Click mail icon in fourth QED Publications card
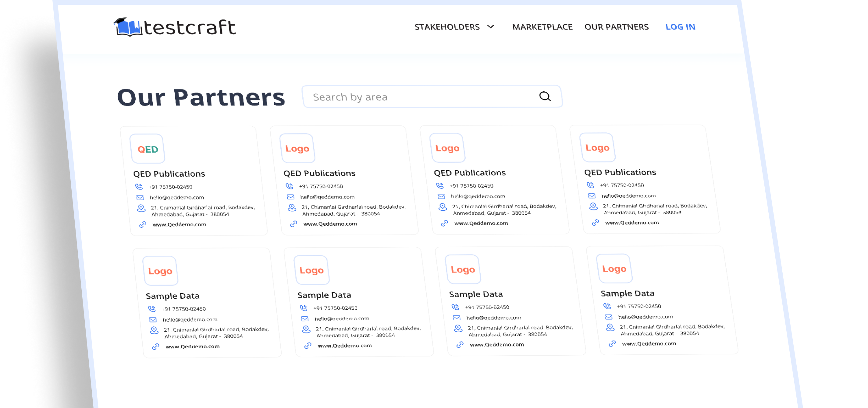Viewport: 868px width, 408px height. tap(592, 195)
